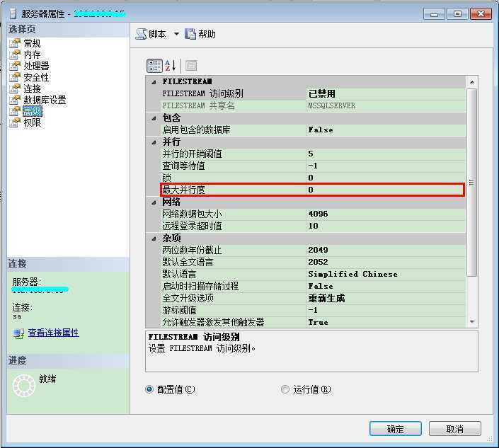This screenshot has height=448, width=499.
Task: Click the value 4096
Action: (318, 214)
